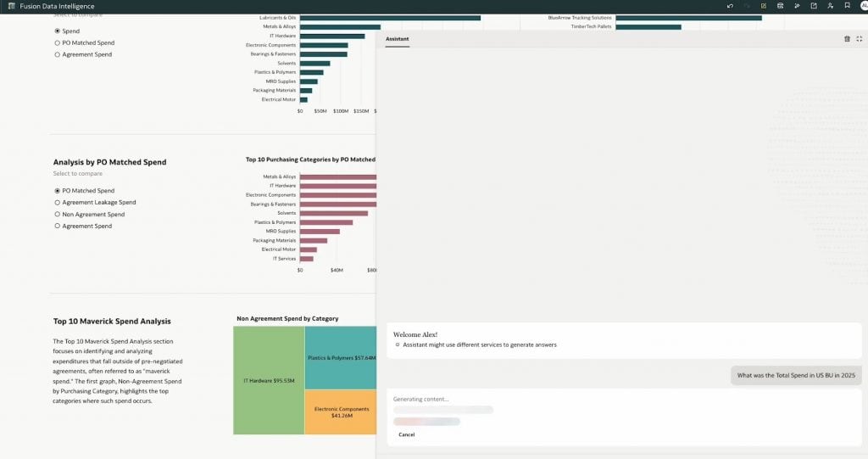
Task: Select the Spend radio button
Action: [x=57, y=31]
